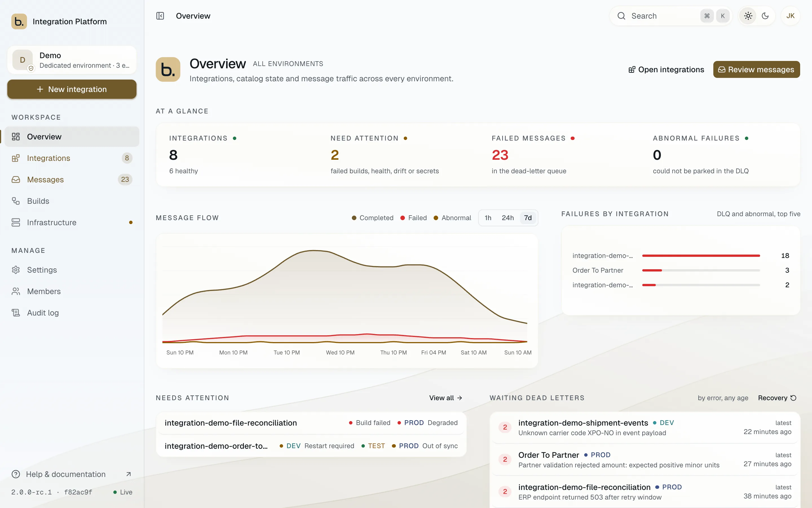Viewport: 812px width, 508px height.
Task: Click the Live status indicator
Action: point(122,492)
